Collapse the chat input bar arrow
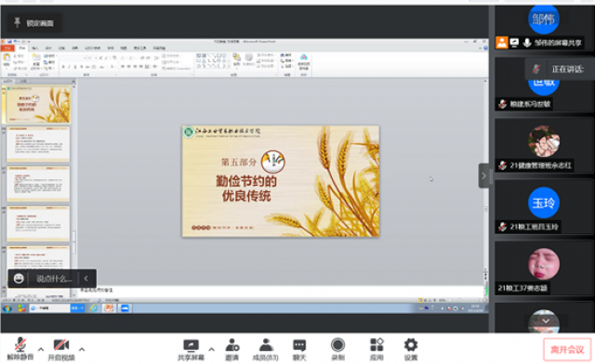 tap(86, 279)
